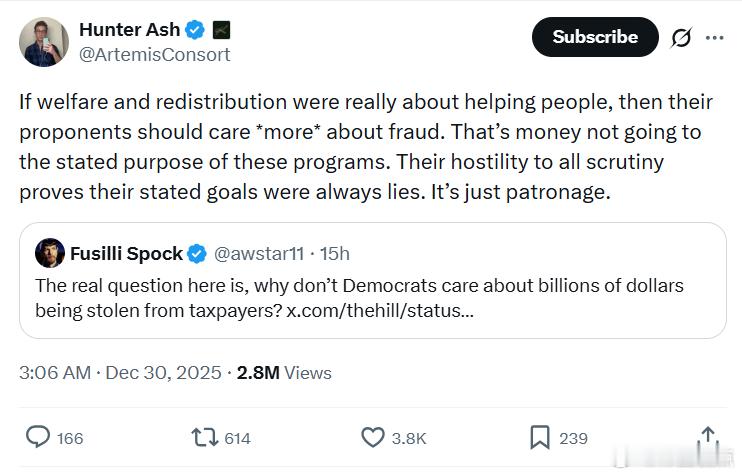The width and height of the screenshot is (742, 476).
Task: Click Fusilli Spock's small avatar
Action: point(50,253)
